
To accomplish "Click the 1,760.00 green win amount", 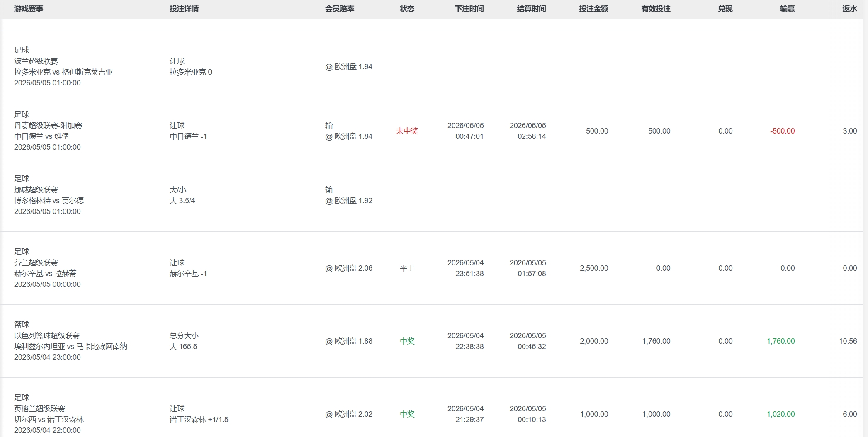I will tap(781, 341).
